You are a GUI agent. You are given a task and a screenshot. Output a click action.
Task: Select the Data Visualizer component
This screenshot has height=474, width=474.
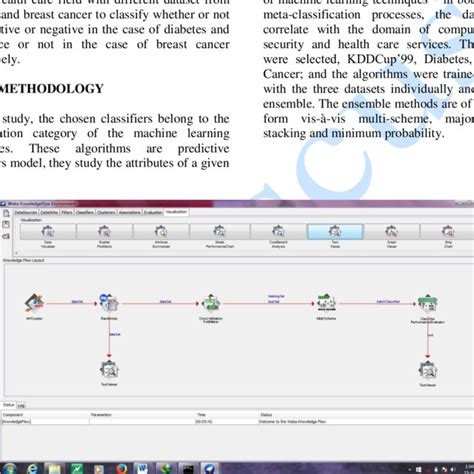(48, 232)
